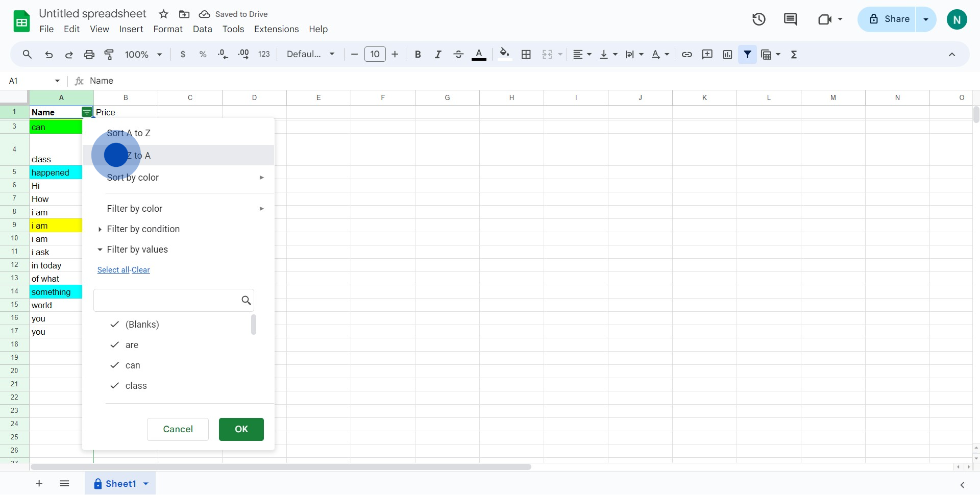Open version history clock icon
980x495 pixels.
[x=758, y=19]
